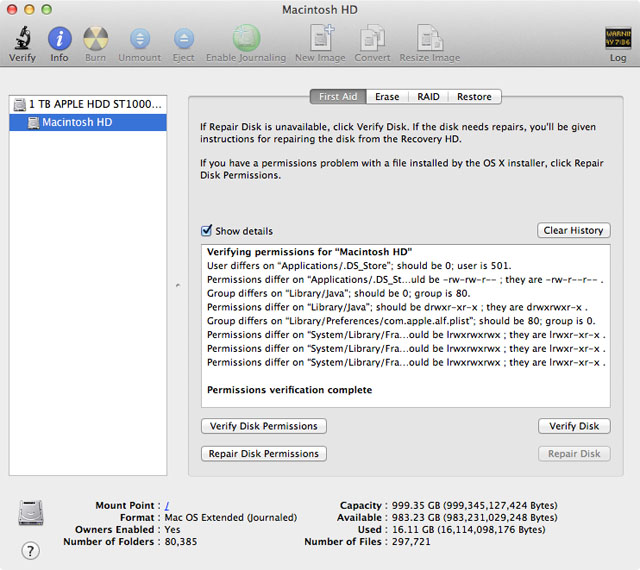Click the Repair Disk Permissions button
This screenshot has height=570, width=640.
pos(264,454)
